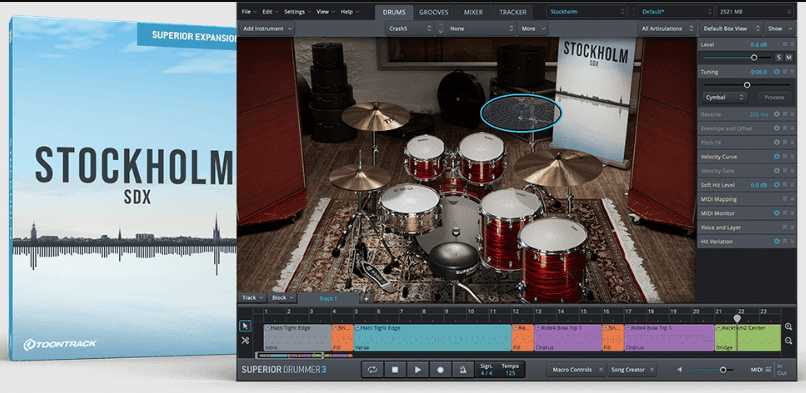Click the Process button under Tuning
Image resolution: width=806 pixels, height=393 pixels.
(774, 97)
